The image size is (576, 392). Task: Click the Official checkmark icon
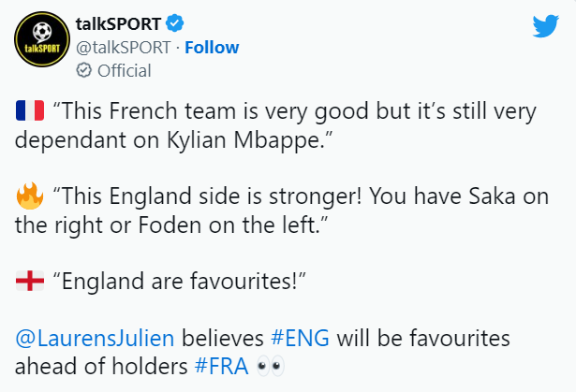83,70
